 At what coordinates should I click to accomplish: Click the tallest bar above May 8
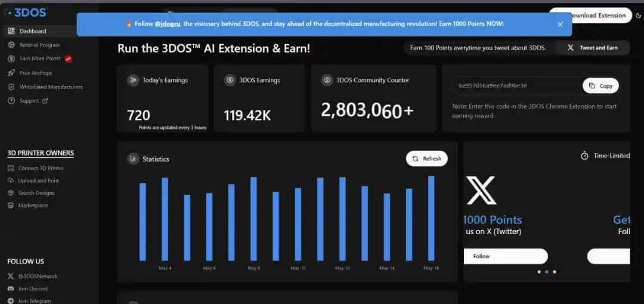(x=253, y=219)
